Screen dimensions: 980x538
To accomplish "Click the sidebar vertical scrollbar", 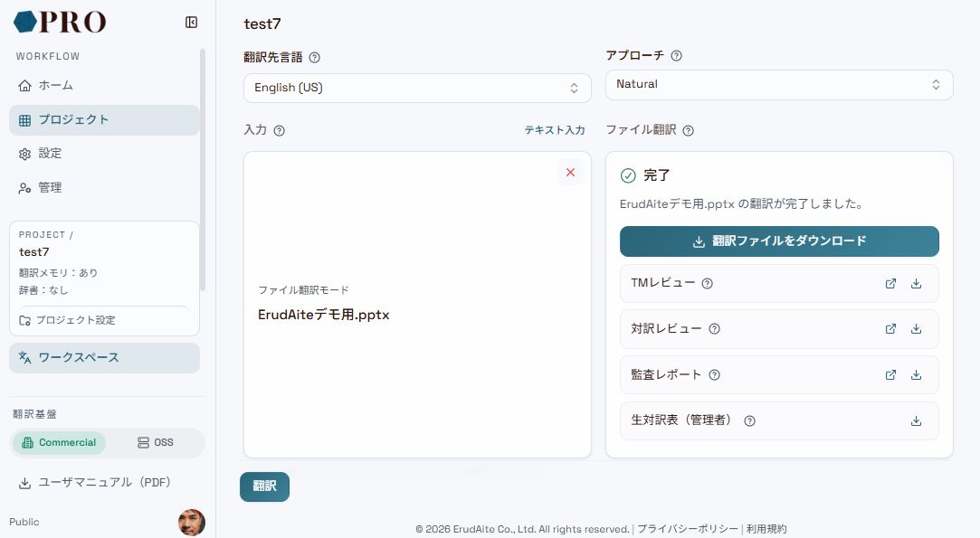I will pyautogui.click(x=202, y=170).
